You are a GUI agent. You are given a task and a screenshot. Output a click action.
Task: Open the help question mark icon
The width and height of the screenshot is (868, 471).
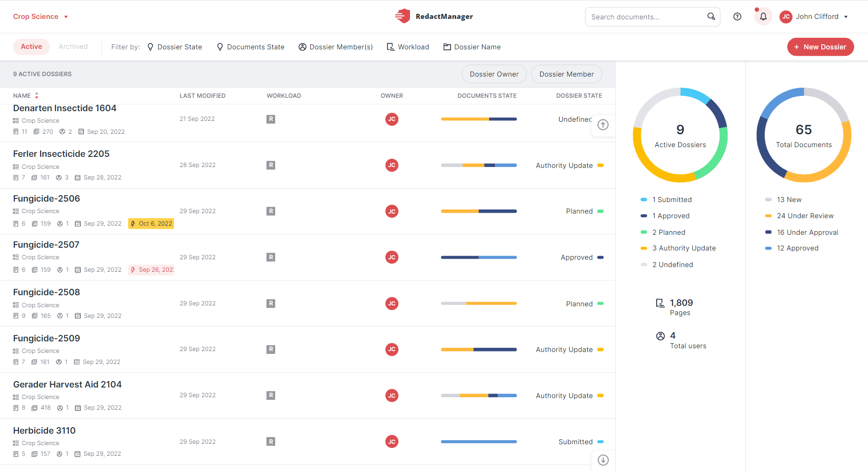[x=737, y=17]
